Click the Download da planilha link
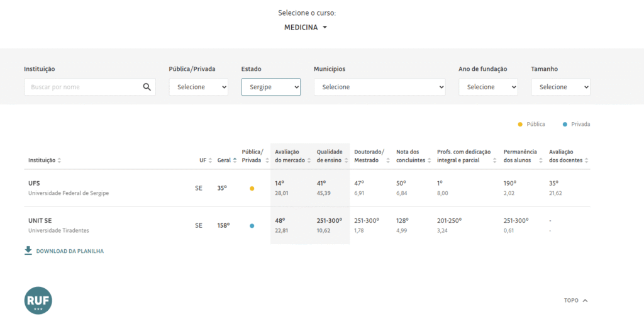 [69, 251]
